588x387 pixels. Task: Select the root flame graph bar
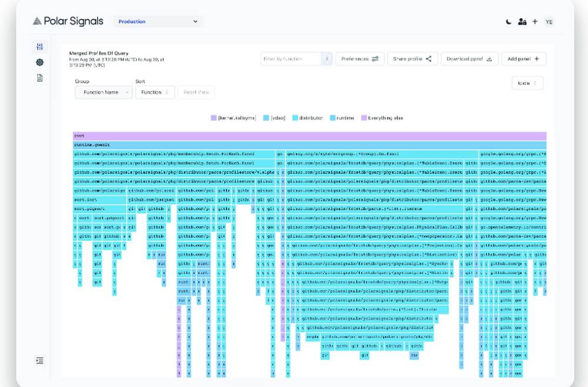tap(310, 136)
